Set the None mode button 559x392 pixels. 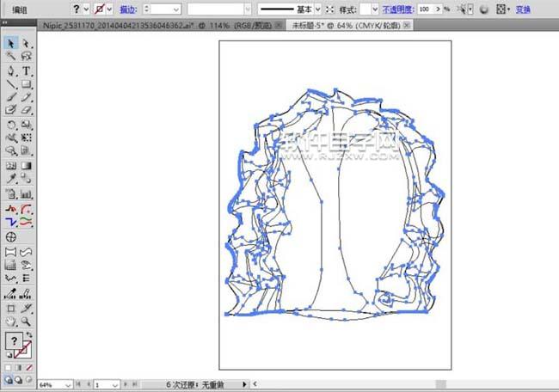tap(29, 367)
